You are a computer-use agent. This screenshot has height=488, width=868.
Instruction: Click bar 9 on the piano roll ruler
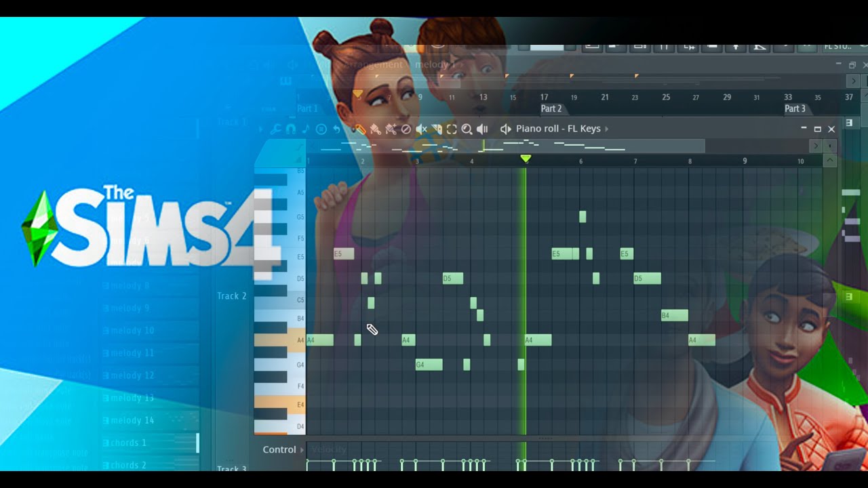tap(745, 161)
